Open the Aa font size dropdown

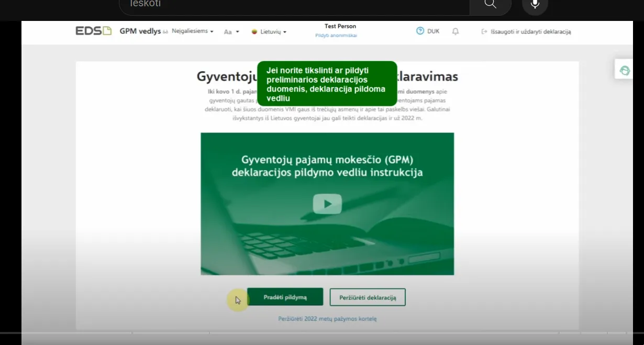pos(231,32)
